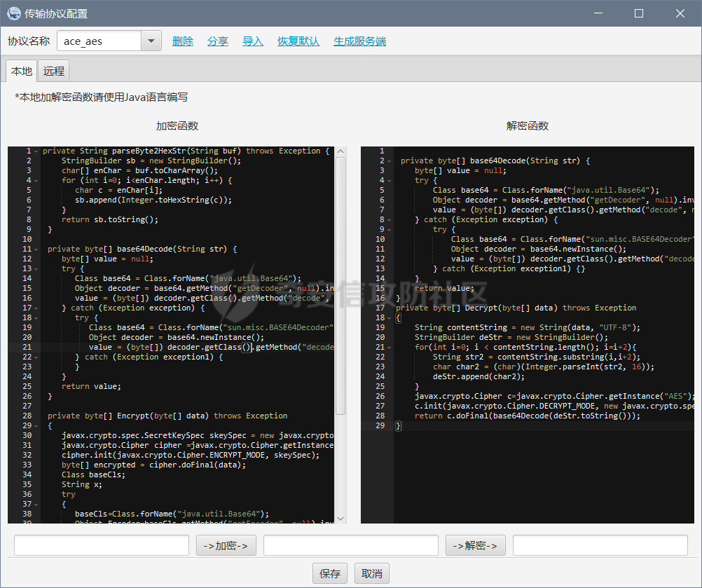
Task: Collapse the base64Decode fold at encrypt line 11
Action: pos(36,249)
